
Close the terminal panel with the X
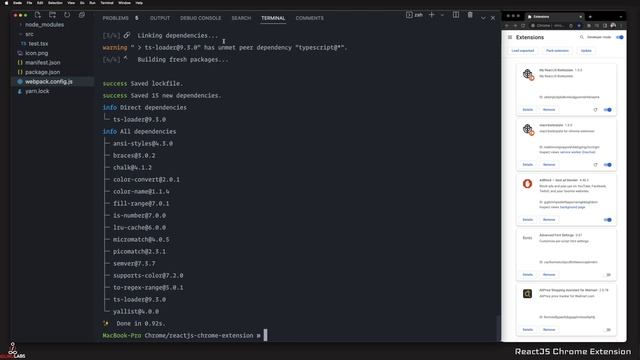(493, 18)
